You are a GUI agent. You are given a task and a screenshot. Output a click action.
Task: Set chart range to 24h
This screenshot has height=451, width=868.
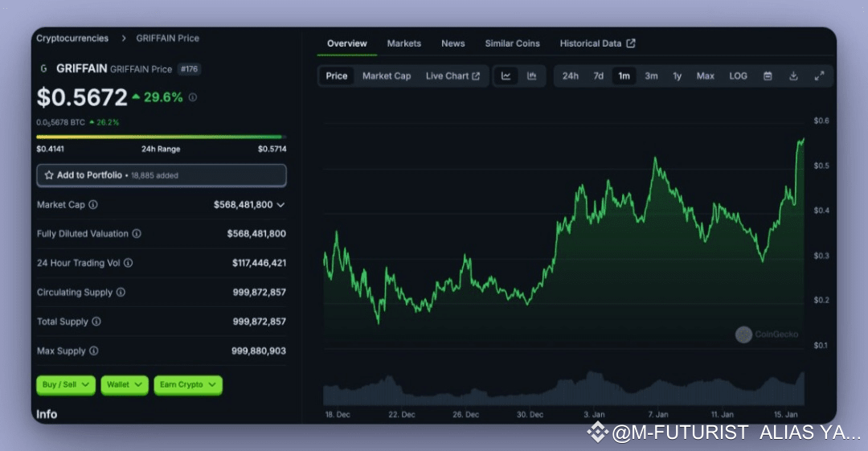pyautogui.click(x=570, y=76)
